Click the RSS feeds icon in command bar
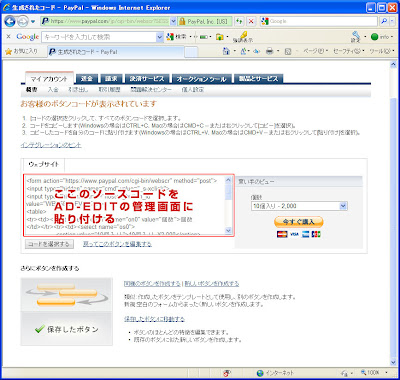400x380 pixels. point(243,51)
